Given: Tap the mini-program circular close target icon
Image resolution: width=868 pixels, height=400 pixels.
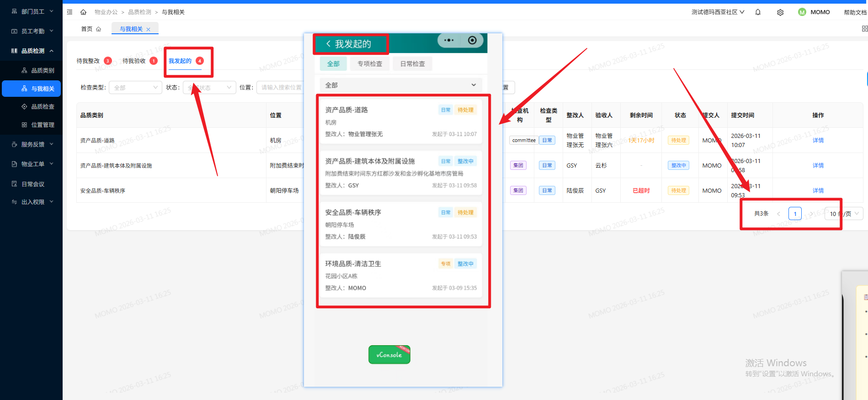Looking at the screenshot, I should click(x=472, y=41).
